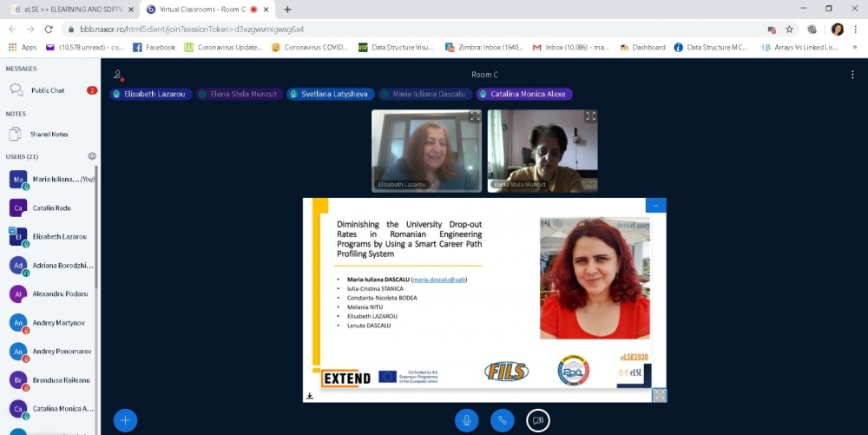Open the manage users gear icon

pos(92,156)
